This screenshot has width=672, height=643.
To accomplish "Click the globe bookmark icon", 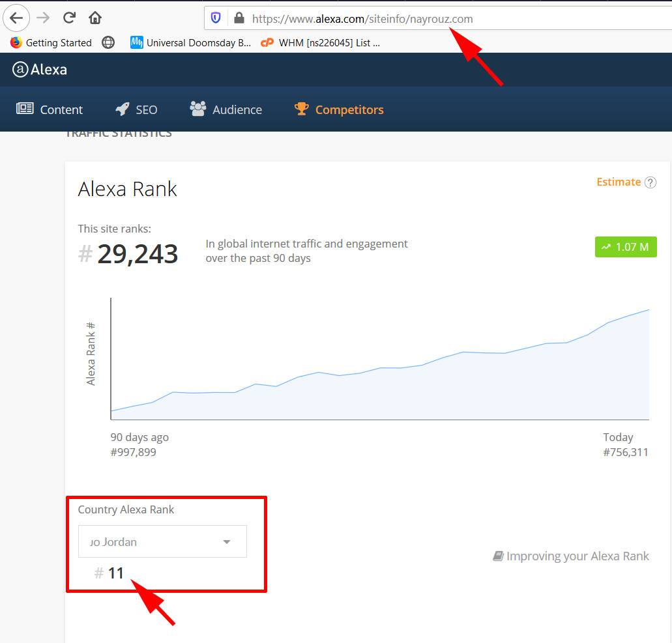I will pos(108,43).
